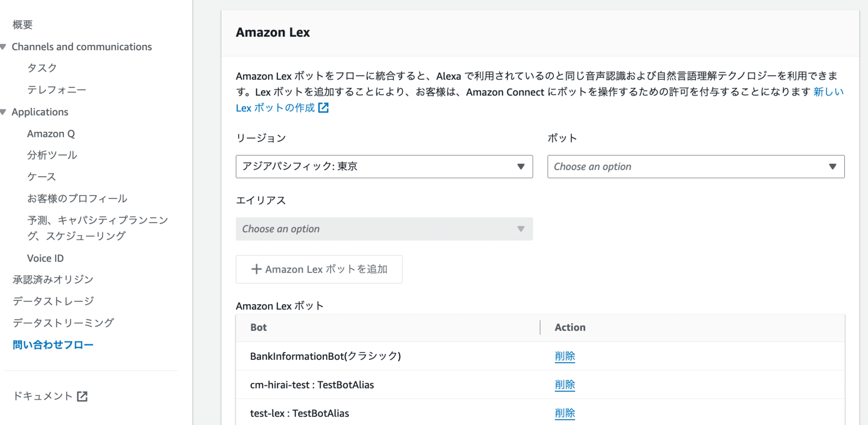The height and width of the screenshot is (425, 868).
Task: Select 問い合わせフロー in sidebar
Action: point(53,345)
